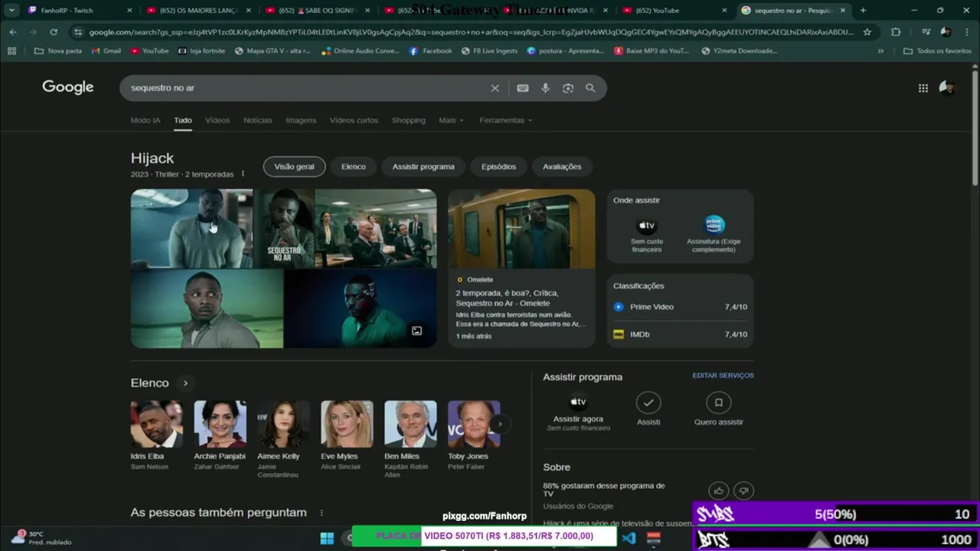Start voice search with the microphone icon
This screenshot has height=551, width=980.
click(545, 88)
